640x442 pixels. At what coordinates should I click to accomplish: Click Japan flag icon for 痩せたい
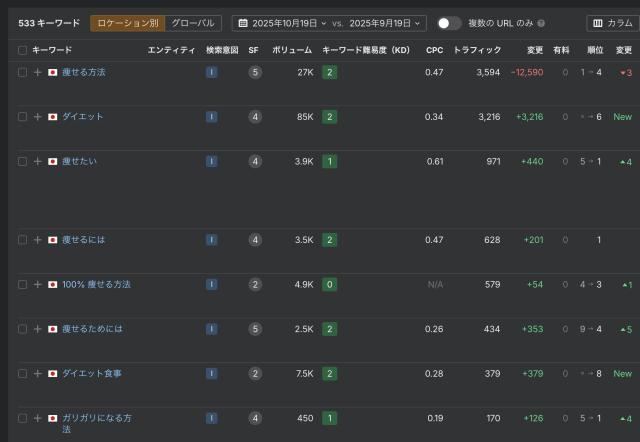tap(53, 162)
